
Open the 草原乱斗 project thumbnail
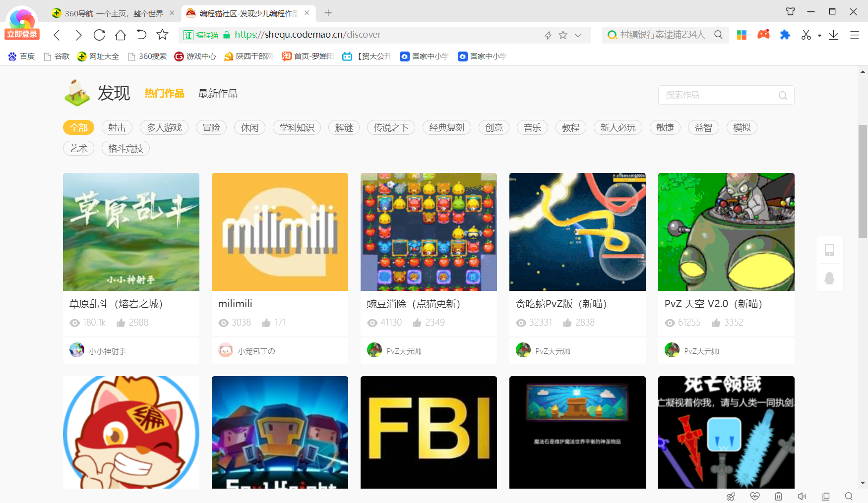point(131,232)
